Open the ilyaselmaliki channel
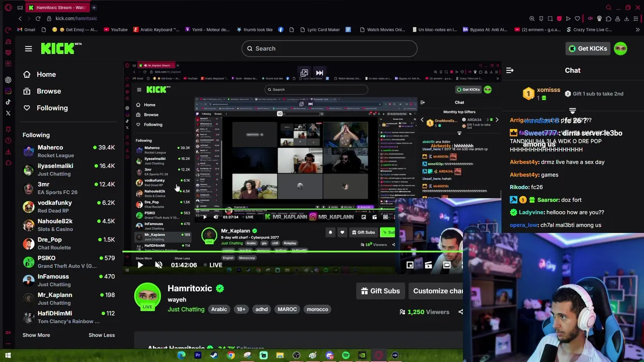This screenshot has width=644, height=362. coord(69,169)
